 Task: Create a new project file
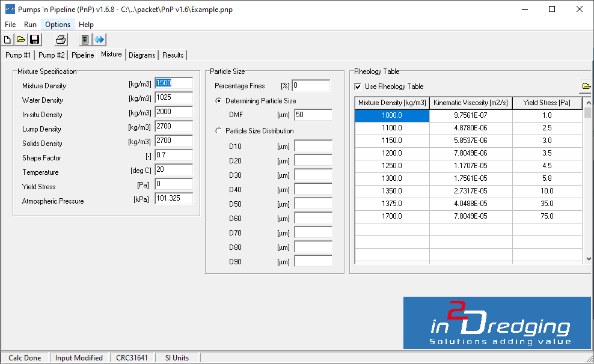click(x=7, y=39)
